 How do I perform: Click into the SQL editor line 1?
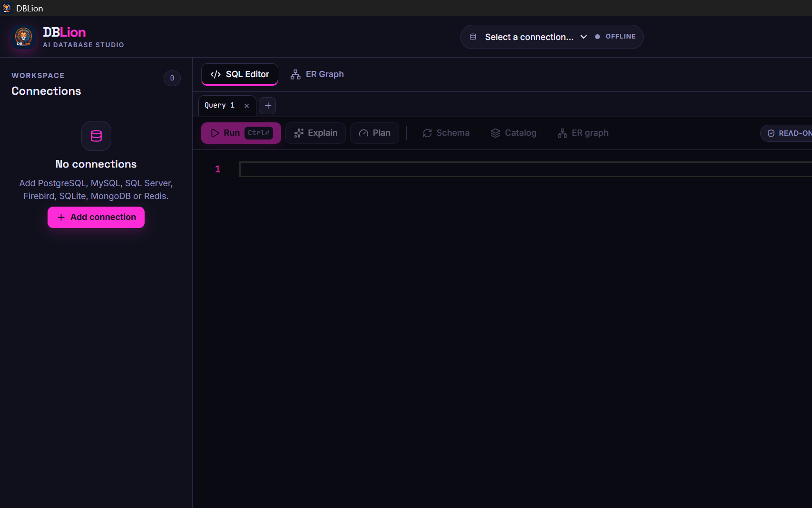526,169
